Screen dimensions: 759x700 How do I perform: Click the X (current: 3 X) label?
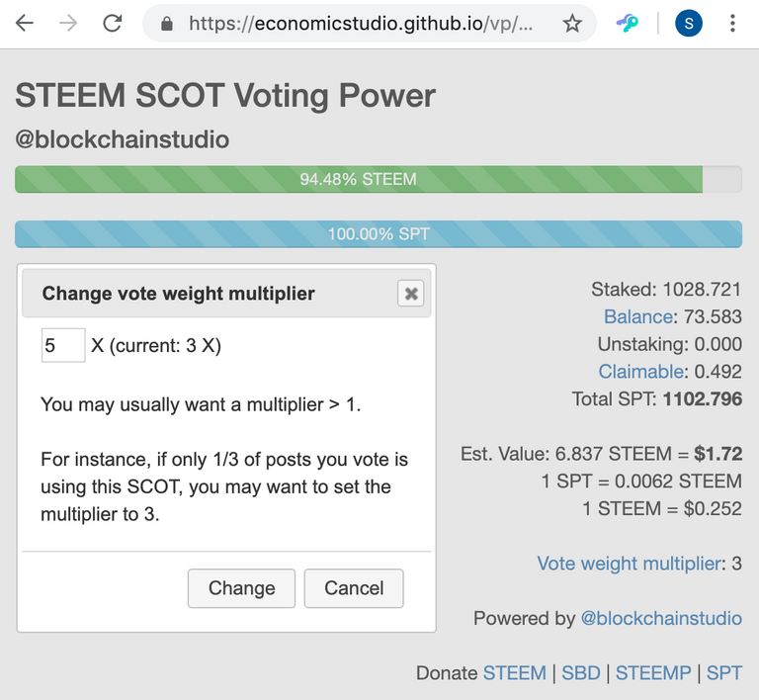pos(156,346)
